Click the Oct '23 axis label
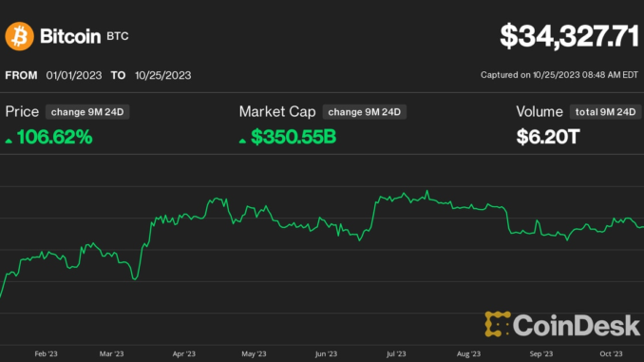 click(611, 353)
